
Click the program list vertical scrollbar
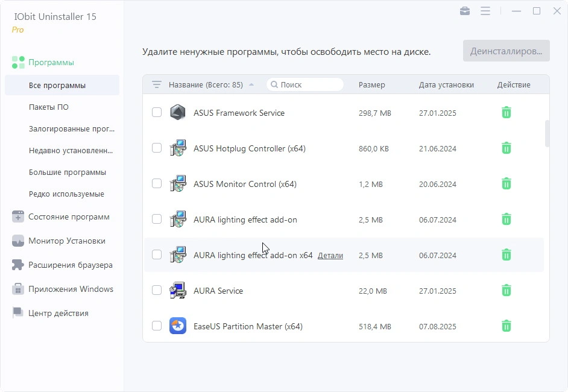click(547, 133)
